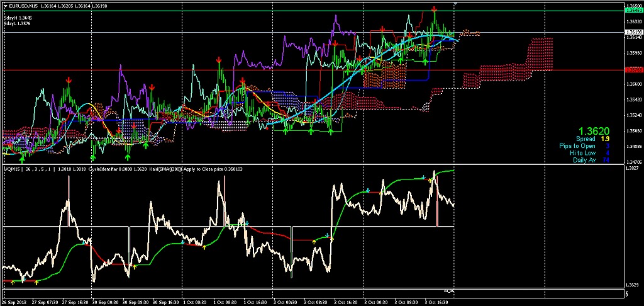Viewport: 644px width, 306px height.
Task: Click the white 1.36198 current price tag
Action: [633, 32]
